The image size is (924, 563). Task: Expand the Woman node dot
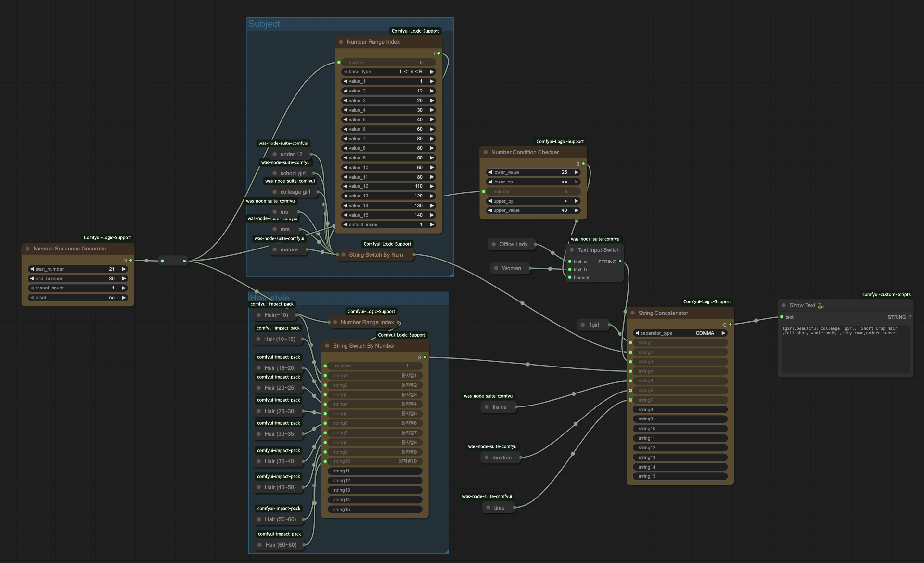tap(496, 268)
